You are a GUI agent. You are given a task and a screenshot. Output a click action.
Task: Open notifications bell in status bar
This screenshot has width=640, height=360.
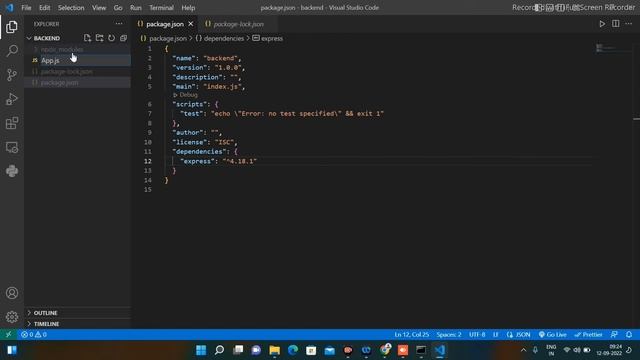click(x=629, y=334)
